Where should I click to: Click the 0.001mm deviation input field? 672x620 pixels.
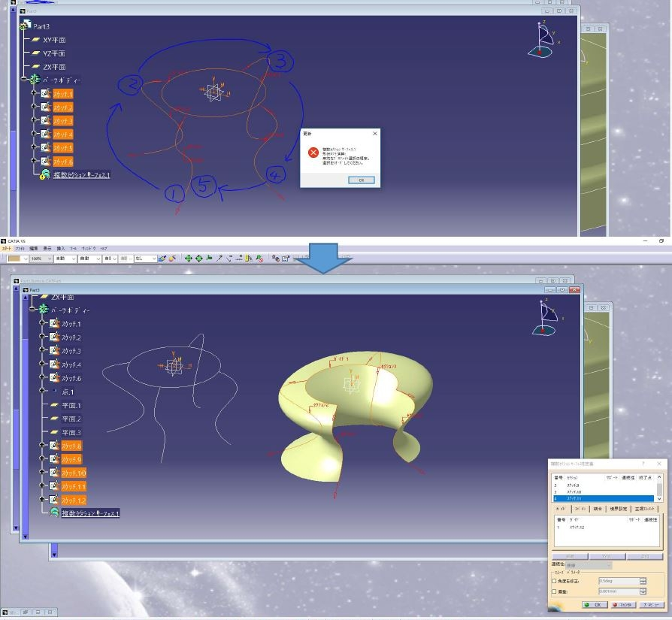619,591
